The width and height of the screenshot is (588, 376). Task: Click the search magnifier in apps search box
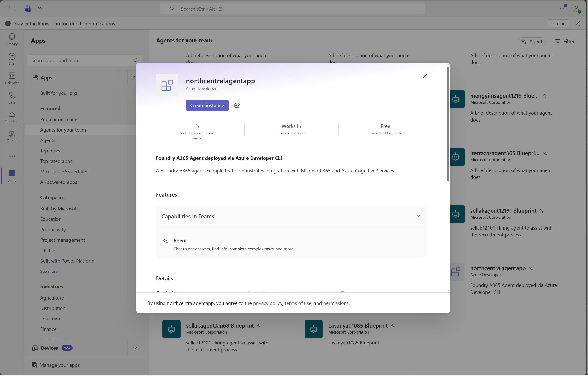136,60
